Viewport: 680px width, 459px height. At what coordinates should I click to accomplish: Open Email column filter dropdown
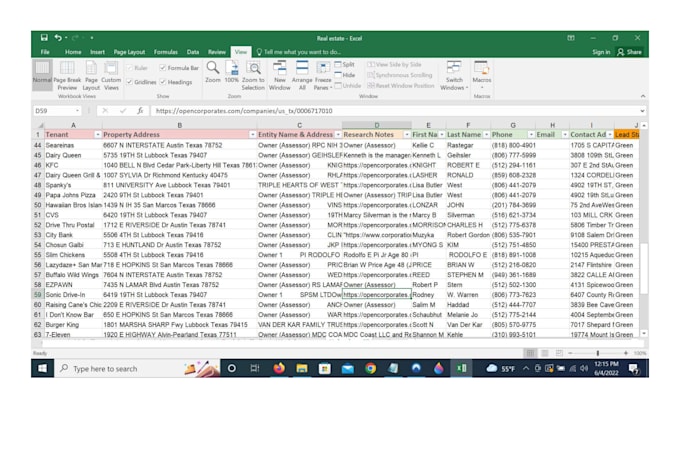pos(565,135)
